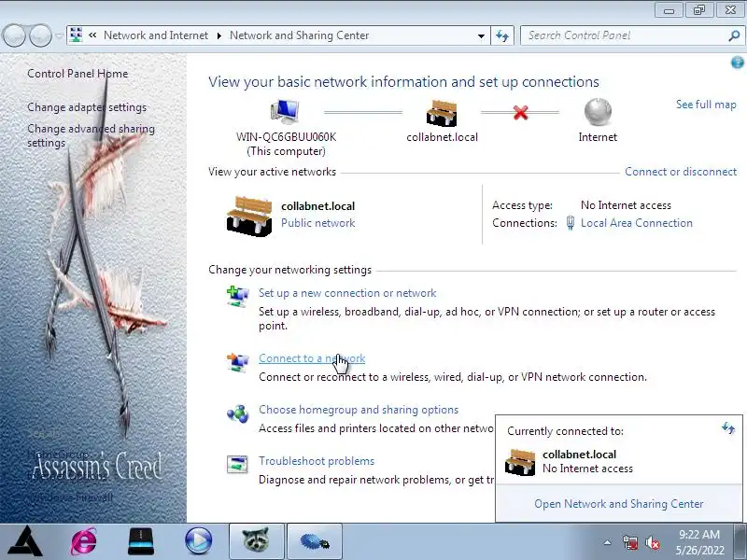
Task: Open Choose homegroup and sharing options
Action: [x=359, y=410]
